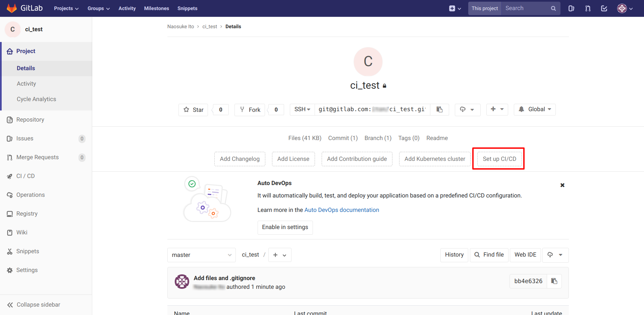This screenshot has height=315, width=644.
Task: Open commit 'Add files and .gitignore'
Action: click(224, 278)
